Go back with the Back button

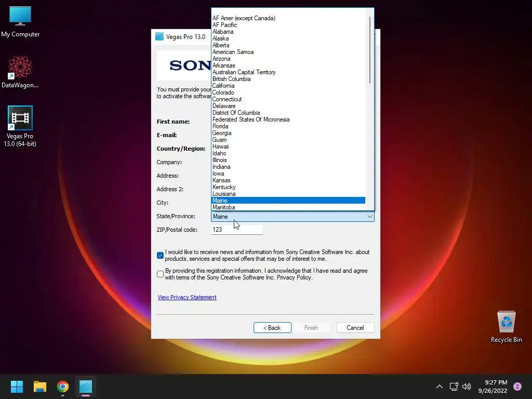point(272,328)
